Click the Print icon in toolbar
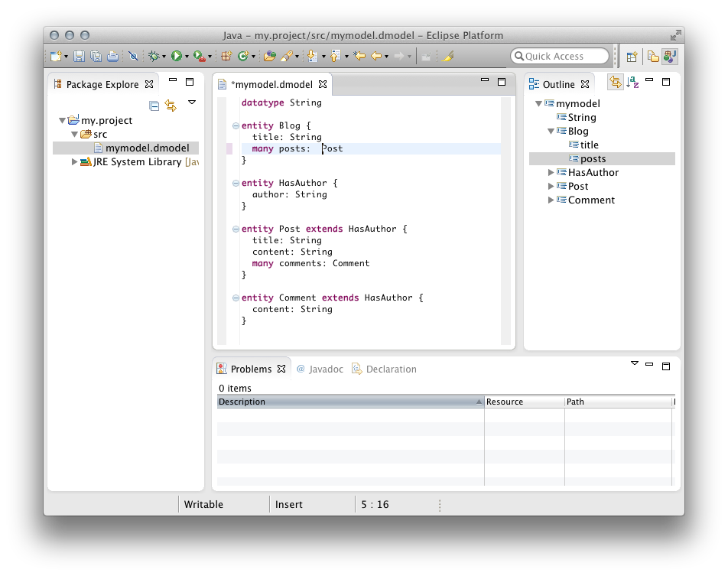Viewport: 728px width, 576px height. pos(113,57)
